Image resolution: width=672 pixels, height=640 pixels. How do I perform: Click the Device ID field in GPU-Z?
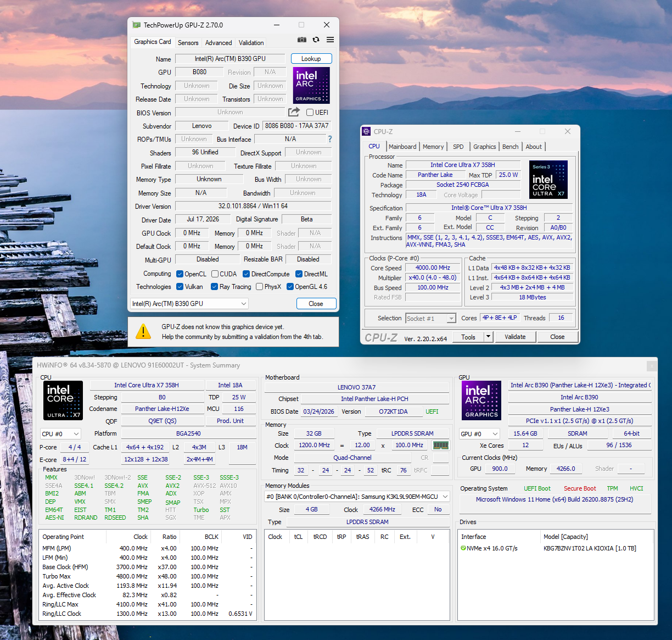point(296,126)
